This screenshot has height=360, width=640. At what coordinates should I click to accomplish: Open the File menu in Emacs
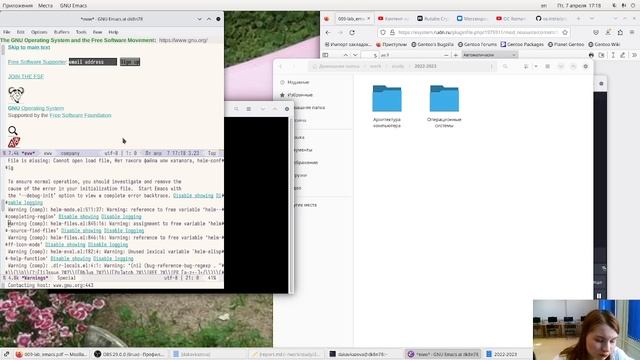[7, 32]
